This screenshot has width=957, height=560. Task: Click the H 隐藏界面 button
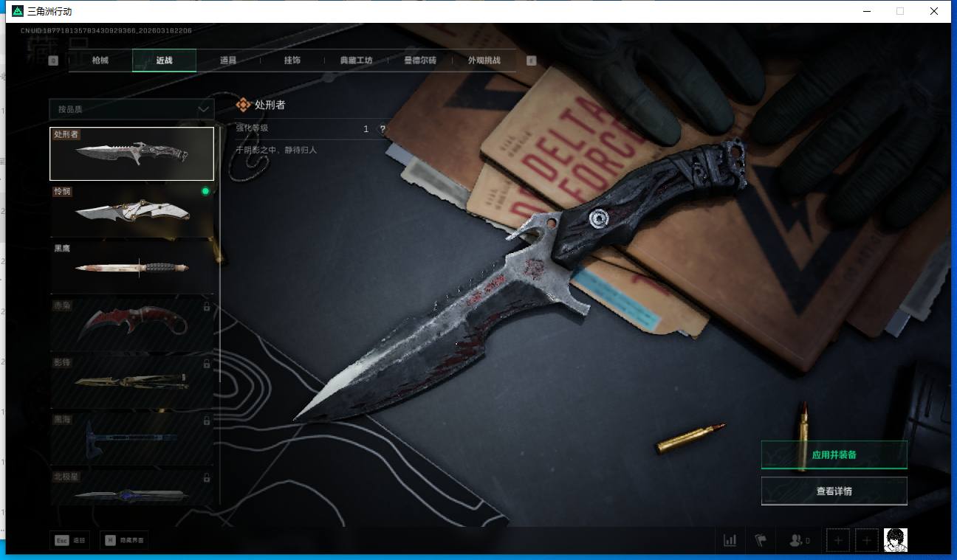point(124,541)
